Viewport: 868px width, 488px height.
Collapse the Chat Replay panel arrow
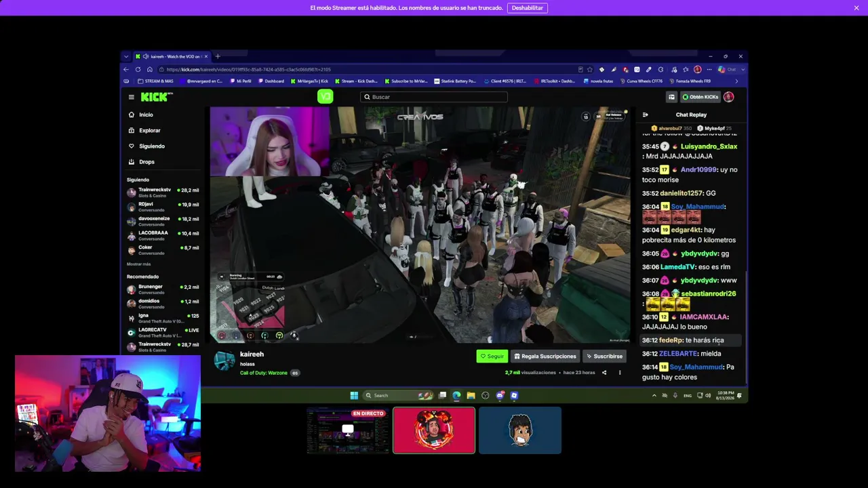pos(645,115)
